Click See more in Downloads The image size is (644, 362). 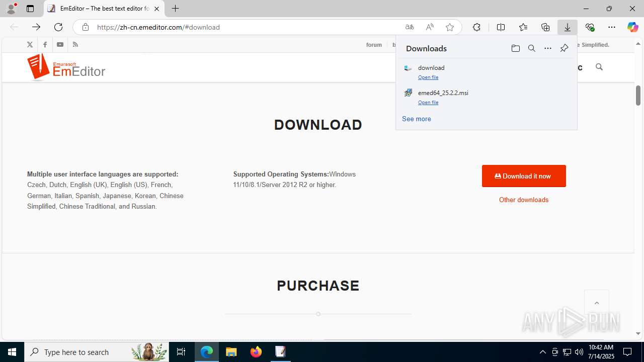coord(417,119)
